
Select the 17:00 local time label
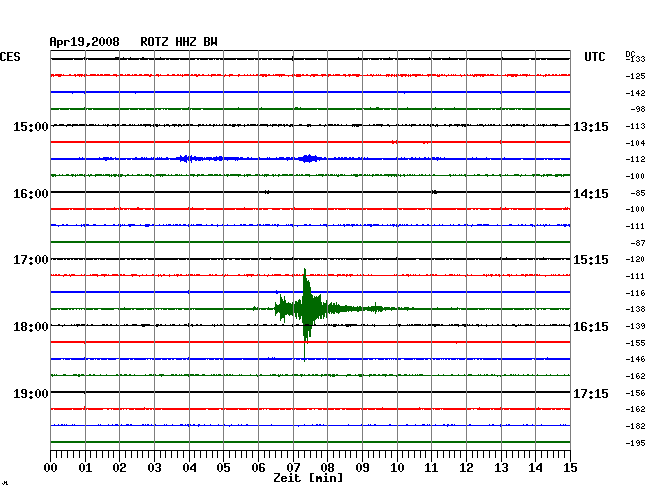pyautogui.click(x=31, y=260)
